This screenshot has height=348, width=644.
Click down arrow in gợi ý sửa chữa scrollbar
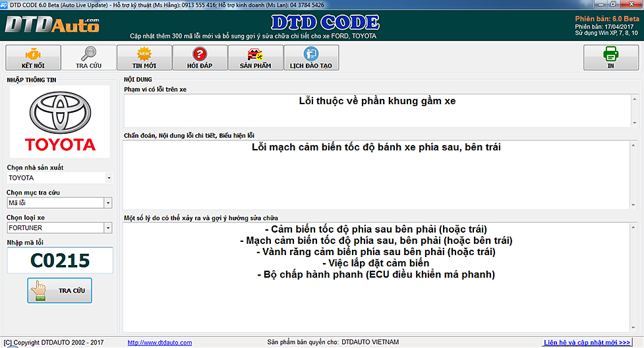(633, 328)
